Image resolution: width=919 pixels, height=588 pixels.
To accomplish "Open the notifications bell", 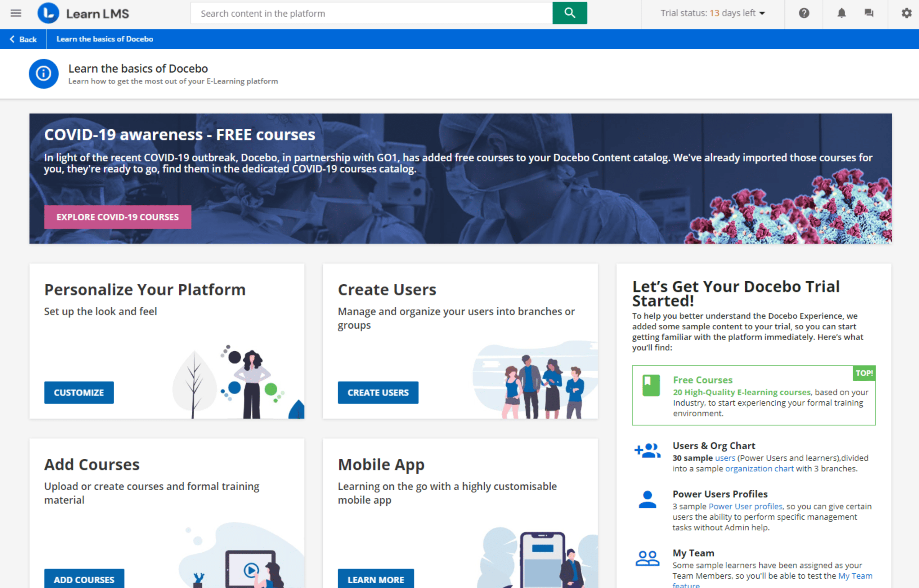I will pos(841,13).
